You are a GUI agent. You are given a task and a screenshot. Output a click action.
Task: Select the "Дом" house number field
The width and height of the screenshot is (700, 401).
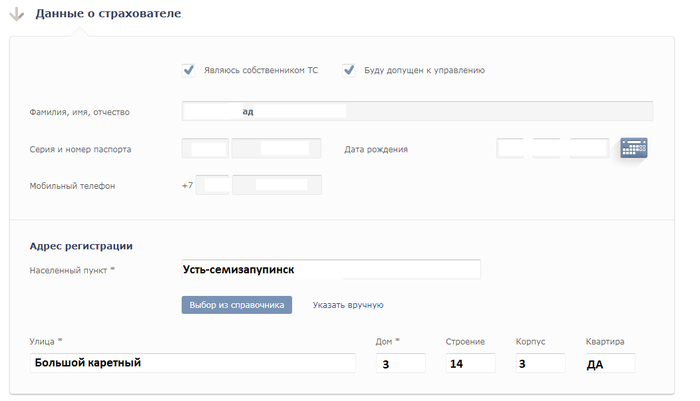click(x=400, y=364)
